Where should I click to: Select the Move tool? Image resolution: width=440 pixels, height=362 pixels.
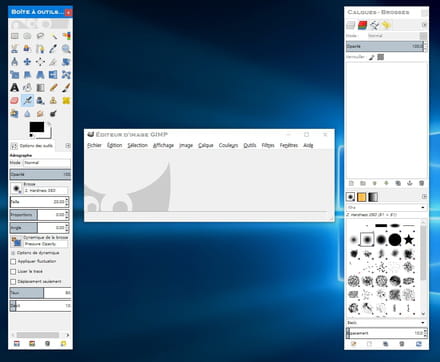pyautogui.click(x=27, y=62)
